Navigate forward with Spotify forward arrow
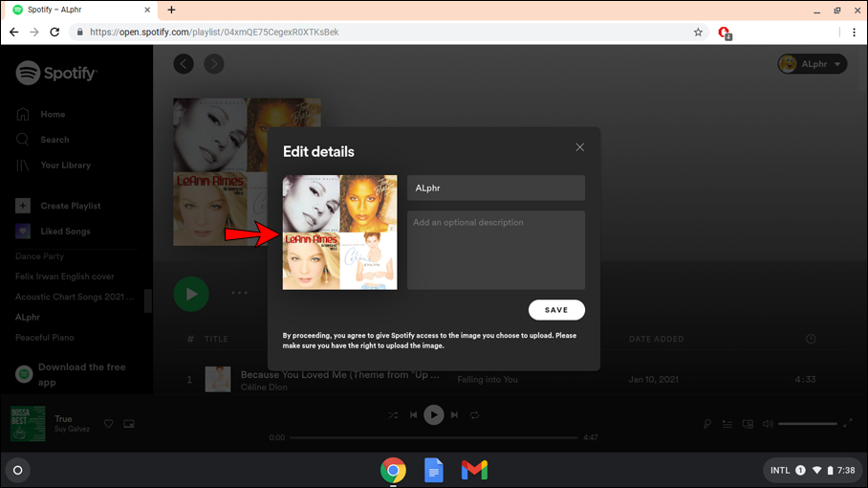The height and width of the screenshot is (488, 868). coord(214,64)
